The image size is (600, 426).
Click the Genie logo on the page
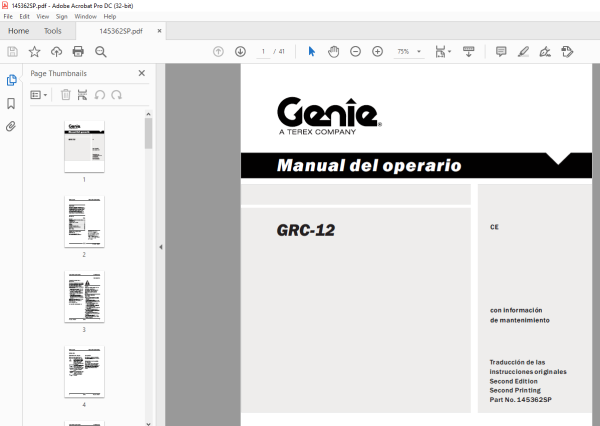(x=329, y=116)
